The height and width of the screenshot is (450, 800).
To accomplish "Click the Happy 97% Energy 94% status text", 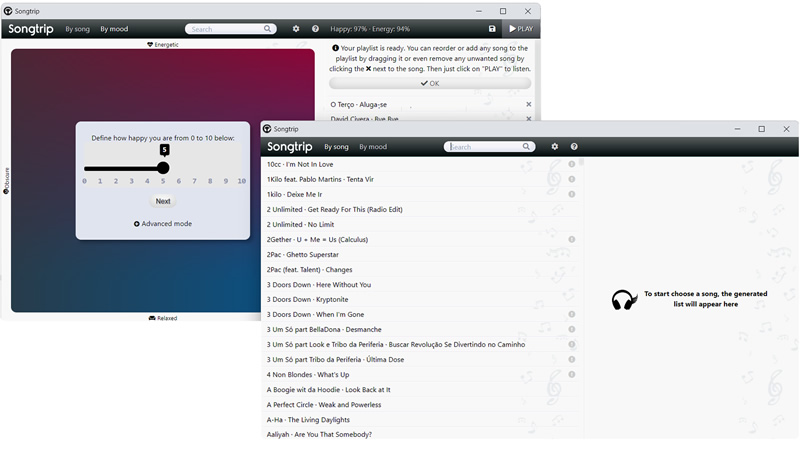I will point(370,29).
